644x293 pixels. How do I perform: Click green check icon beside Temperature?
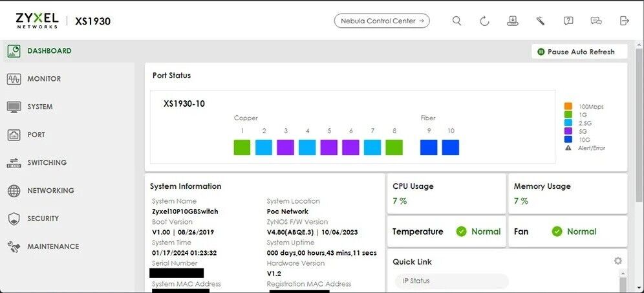pyautogui.click(x=461, y=232)
